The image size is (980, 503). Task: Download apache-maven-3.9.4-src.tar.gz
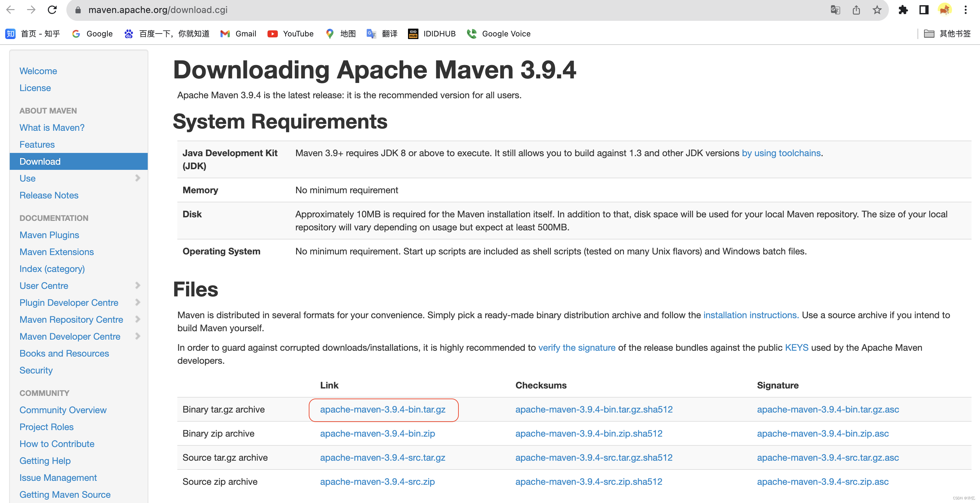tap(382, 458)
